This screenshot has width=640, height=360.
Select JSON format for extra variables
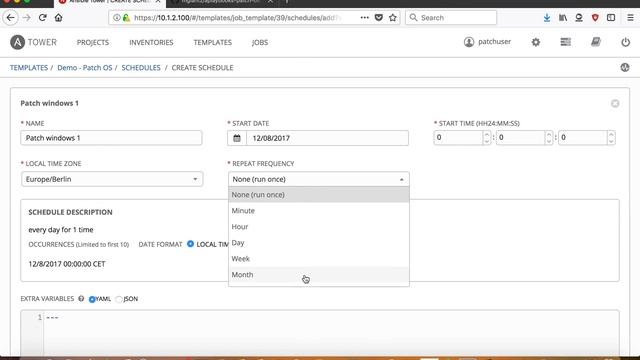(x=119, y=299)
